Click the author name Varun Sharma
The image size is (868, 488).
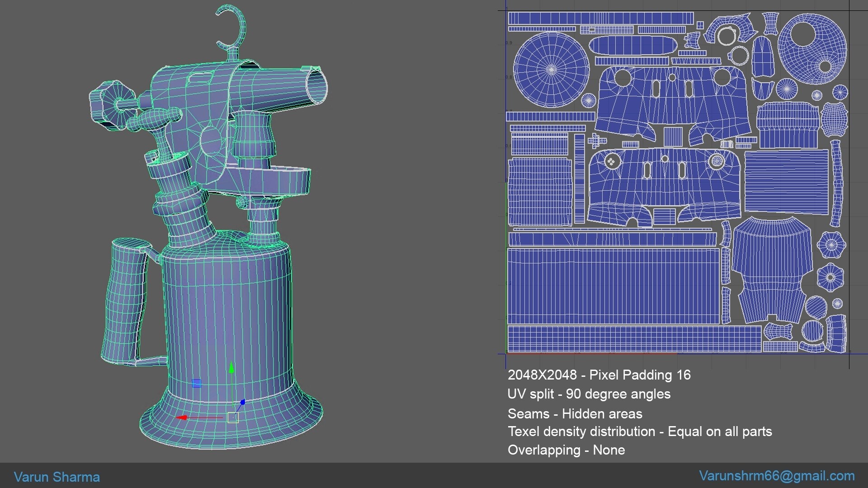pos(57,477)
